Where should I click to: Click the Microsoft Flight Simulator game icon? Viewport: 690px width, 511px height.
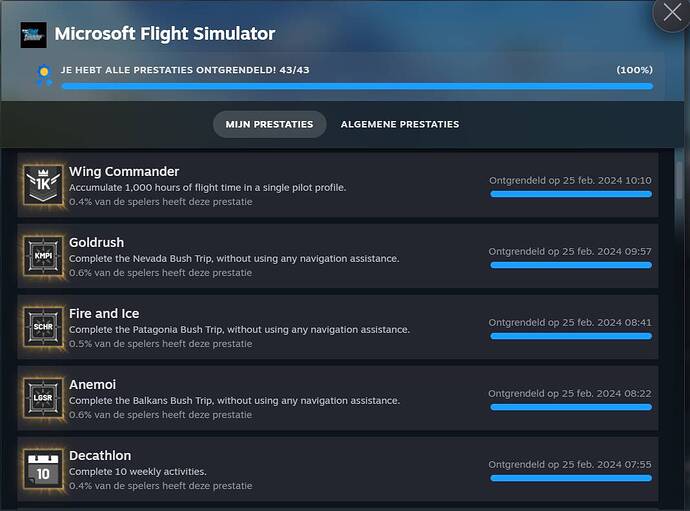click(x=33, y=35)
